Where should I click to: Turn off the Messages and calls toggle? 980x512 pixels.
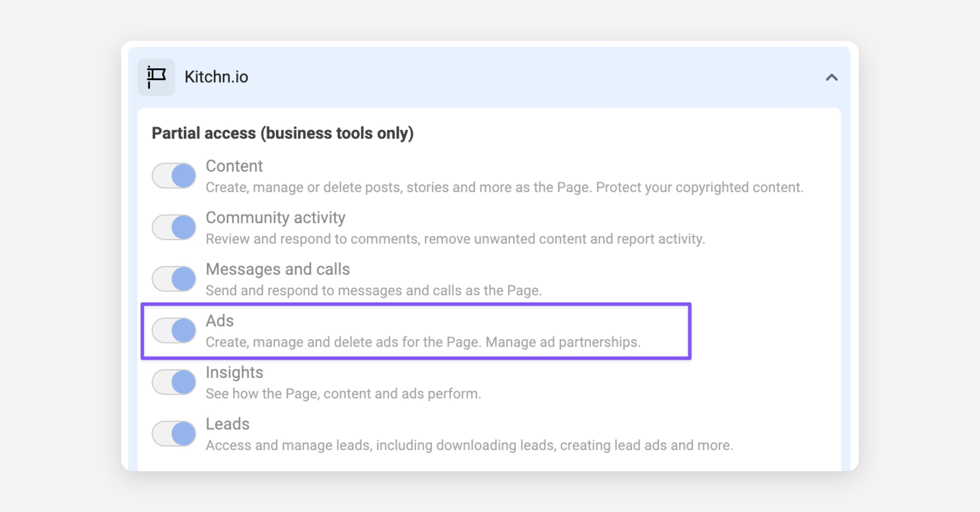174,279
